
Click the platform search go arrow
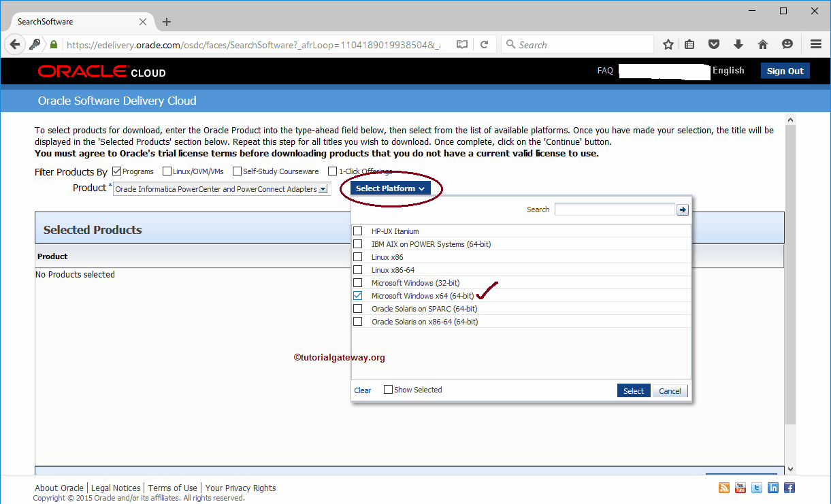click(683, 210)
